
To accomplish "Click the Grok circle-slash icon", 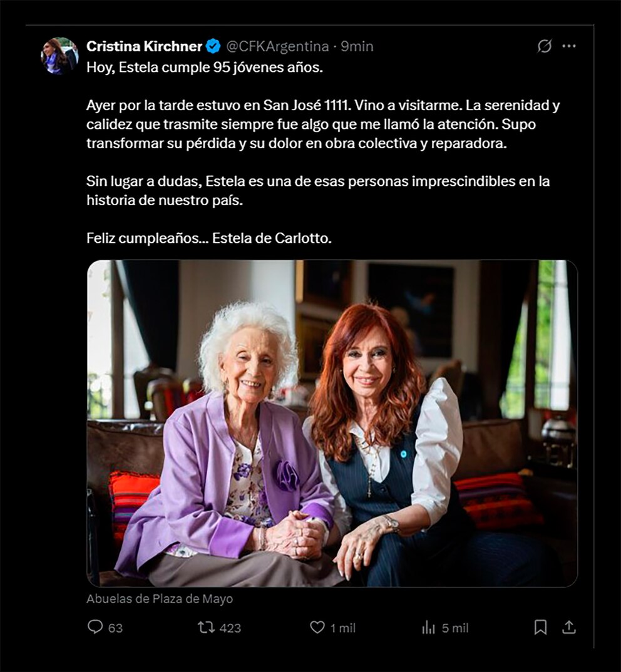I will click(545, 46).
